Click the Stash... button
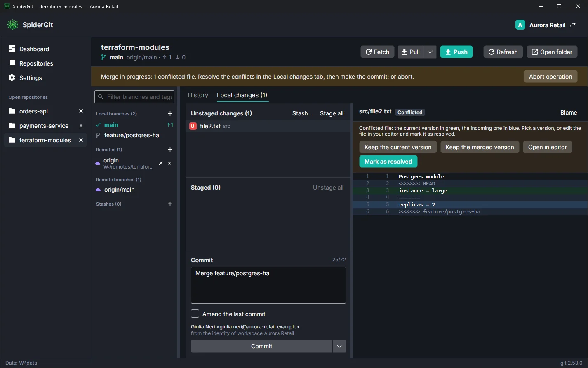This screenshot has width=588, height=368. coord(302,113)
